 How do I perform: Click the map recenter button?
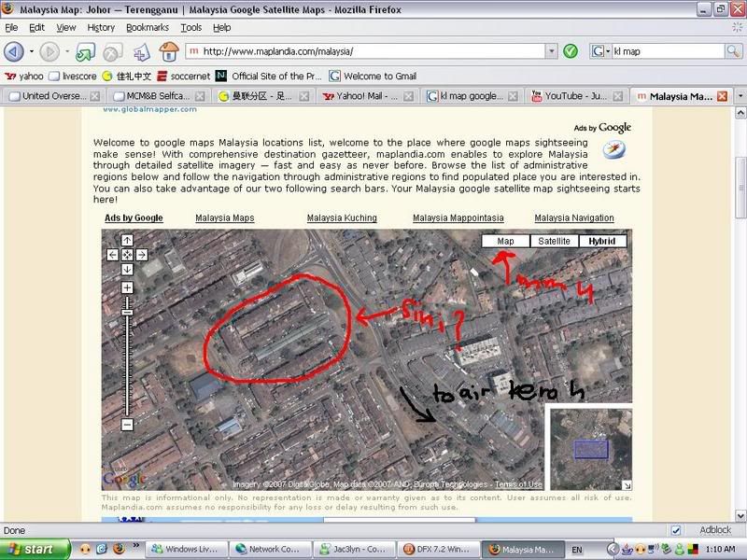pyautogui.click(x=127, y=255)
